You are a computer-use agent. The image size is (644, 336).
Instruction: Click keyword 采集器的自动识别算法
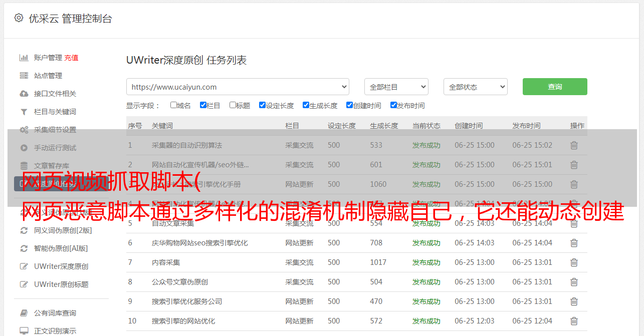click(187, 145)
